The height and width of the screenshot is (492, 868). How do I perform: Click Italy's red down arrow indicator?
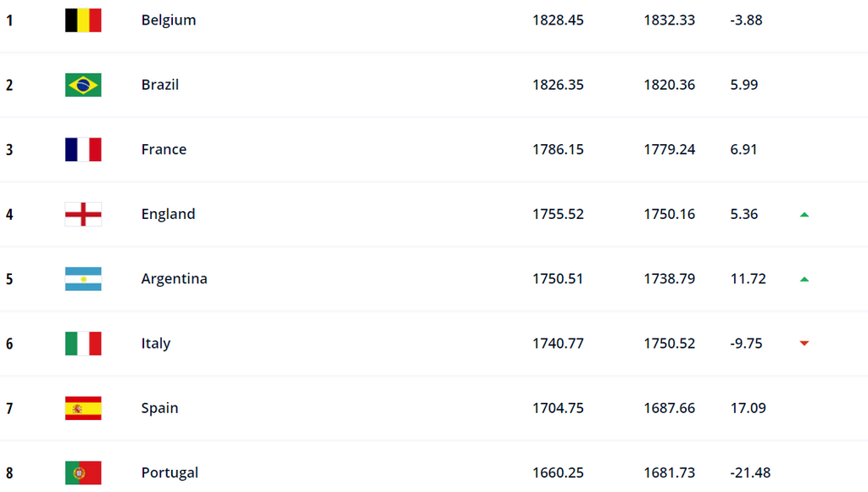point(804,344)
